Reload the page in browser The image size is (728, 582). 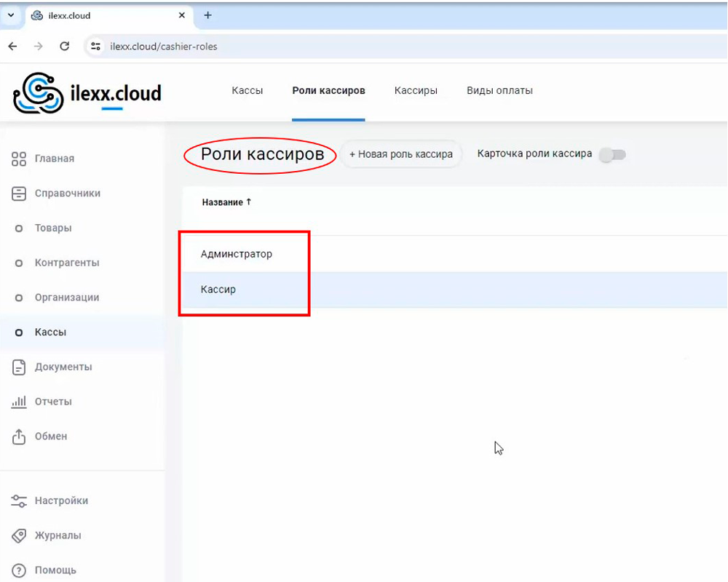point(64,47)
